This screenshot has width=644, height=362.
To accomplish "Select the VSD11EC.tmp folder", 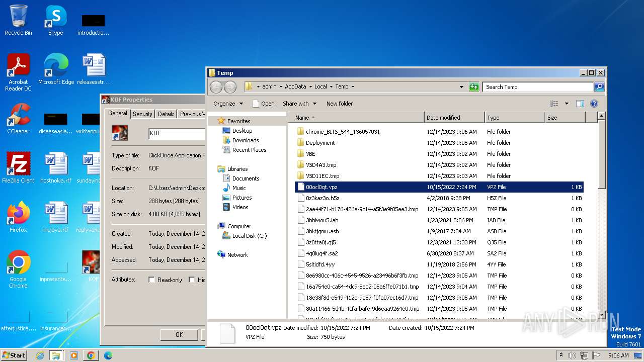I will (x=439, y=176).
